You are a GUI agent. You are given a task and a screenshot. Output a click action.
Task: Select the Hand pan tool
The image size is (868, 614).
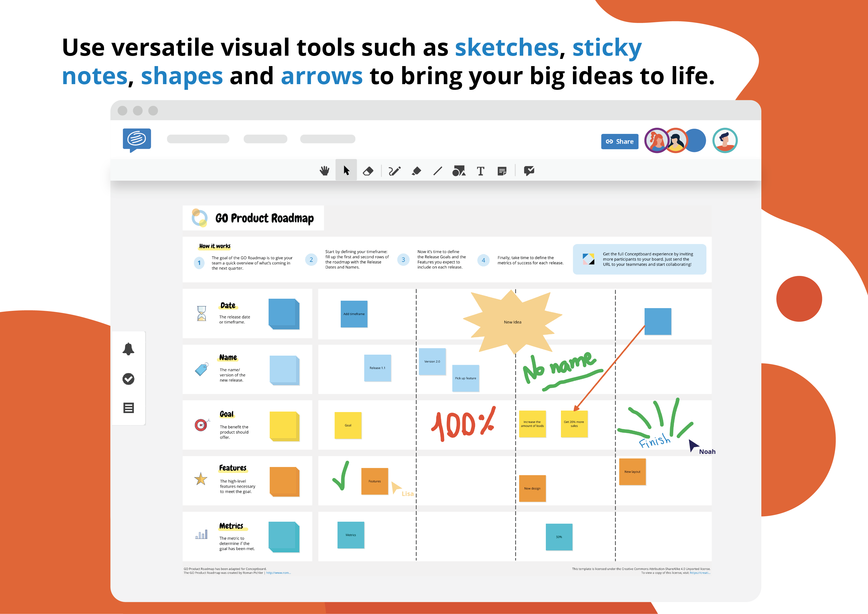coord(324,171)
